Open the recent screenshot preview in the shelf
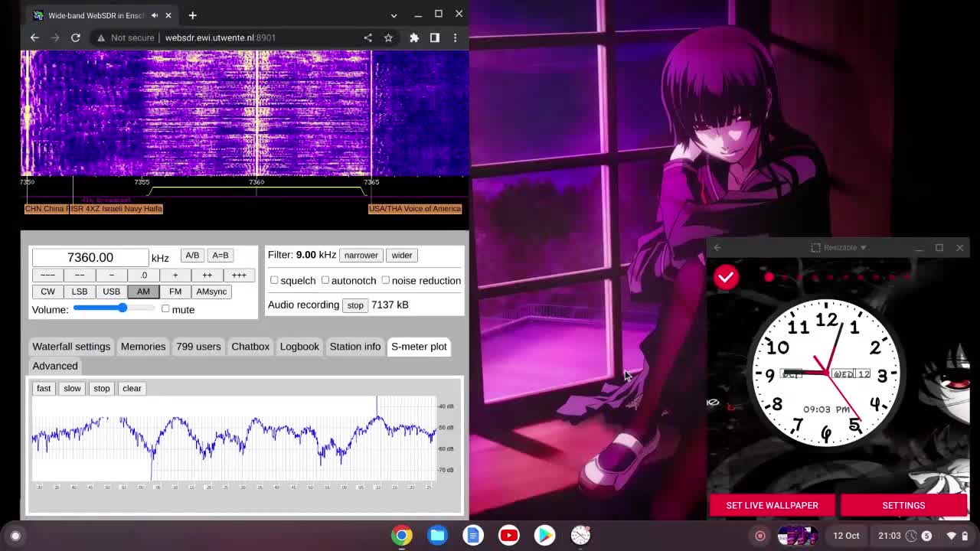Image resolution: width=980 pixels, height=551 pixels. click(798, 536)
